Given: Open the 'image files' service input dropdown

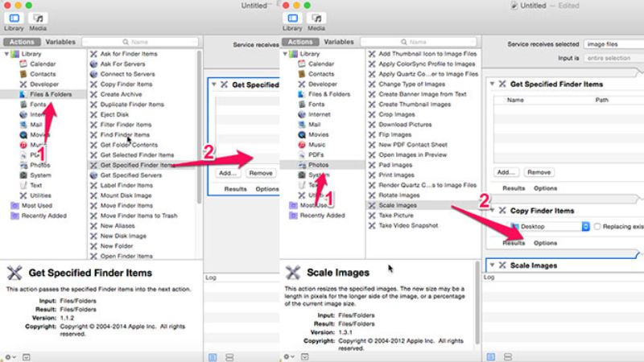Looking at the screenshot, I should [x=610, y=44].
